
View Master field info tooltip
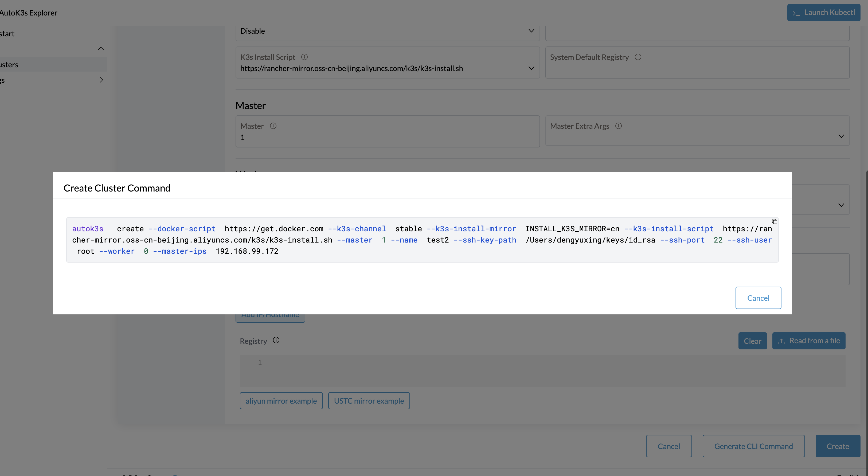click(273, 126)
